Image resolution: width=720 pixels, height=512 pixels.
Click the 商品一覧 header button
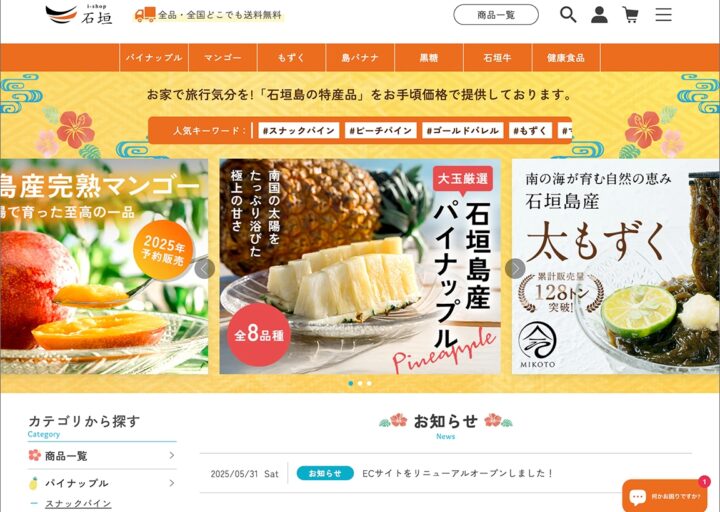click(x=496, y=15)
